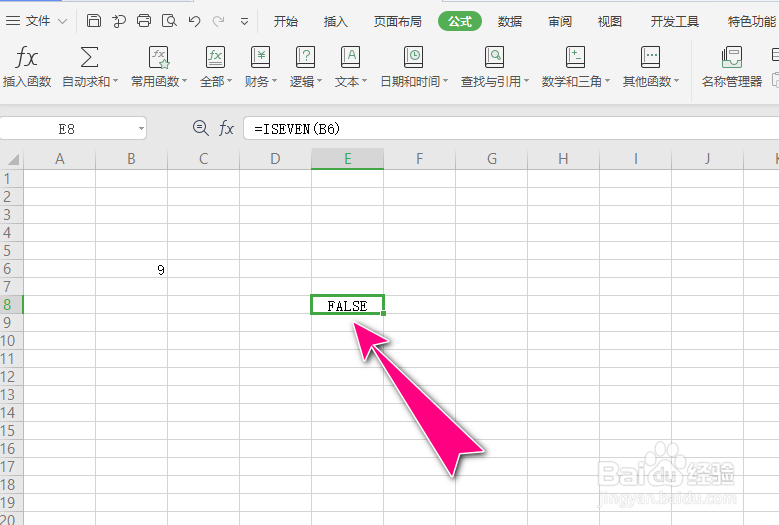Image resolution: width=779 pixels, height=525 pixels.
Task: Open Print Preview icon
Action: coord(169,21)
